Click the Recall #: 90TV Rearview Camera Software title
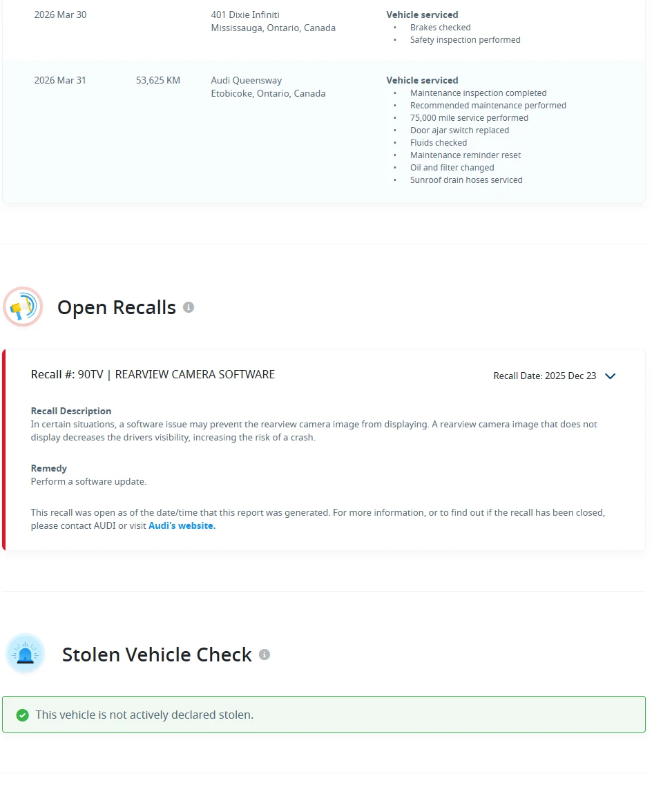The image size is (672, 785). [x=153, y=374]
